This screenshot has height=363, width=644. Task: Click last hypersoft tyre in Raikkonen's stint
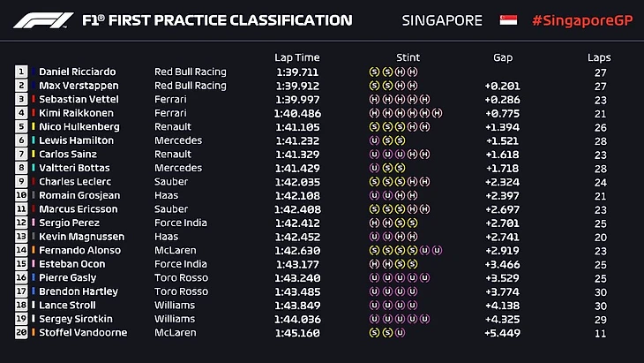(436, 113)
